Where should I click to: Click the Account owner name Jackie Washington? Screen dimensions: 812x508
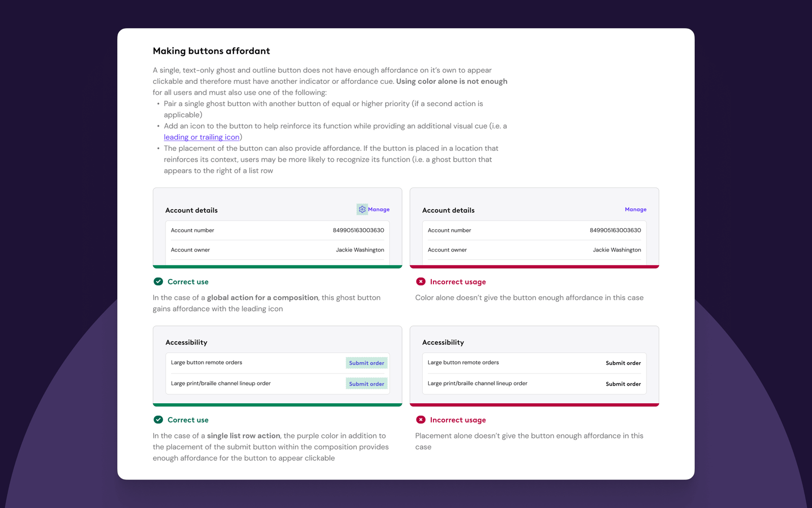click(x=360, y=249)
